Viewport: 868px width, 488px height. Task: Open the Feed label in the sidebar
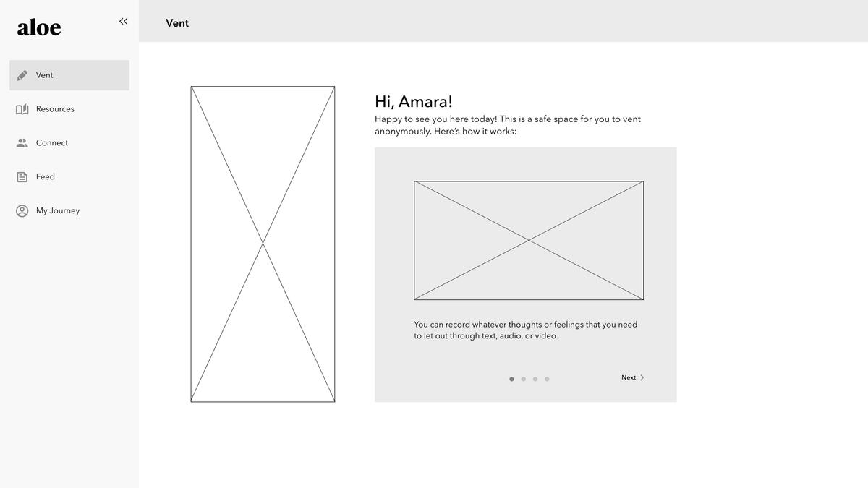click(x=46, y=177)
